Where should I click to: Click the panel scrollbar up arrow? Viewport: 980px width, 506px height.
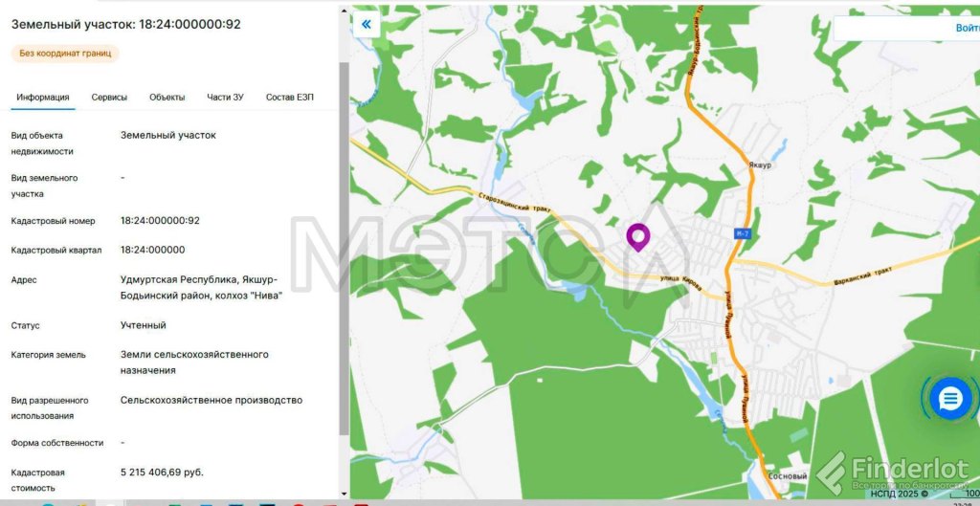point(344,10)
